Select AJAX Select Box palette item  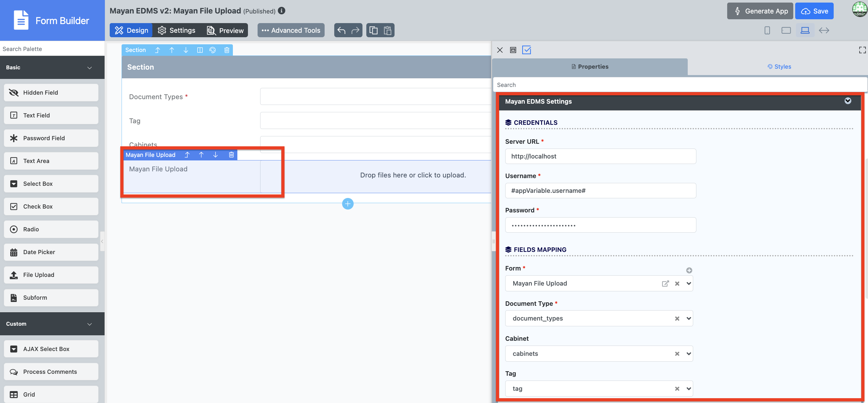(51, 349)
